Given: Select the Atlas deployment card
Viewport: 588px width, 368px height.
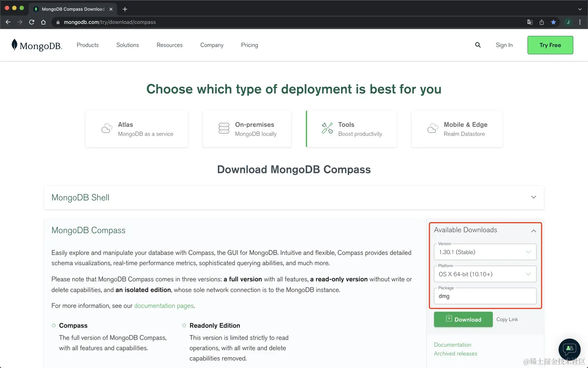Looking at the screenshot, I should click(136, 129).
